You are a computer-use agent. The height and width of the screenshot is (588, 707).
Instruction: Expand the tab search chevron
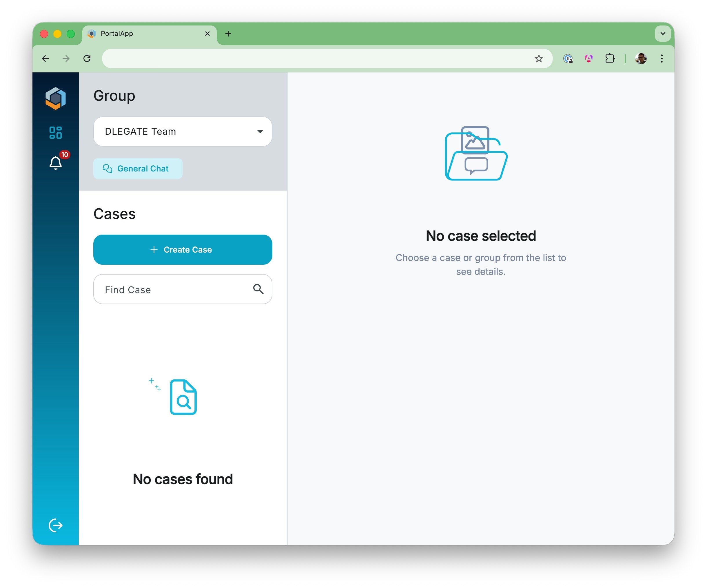663,34
